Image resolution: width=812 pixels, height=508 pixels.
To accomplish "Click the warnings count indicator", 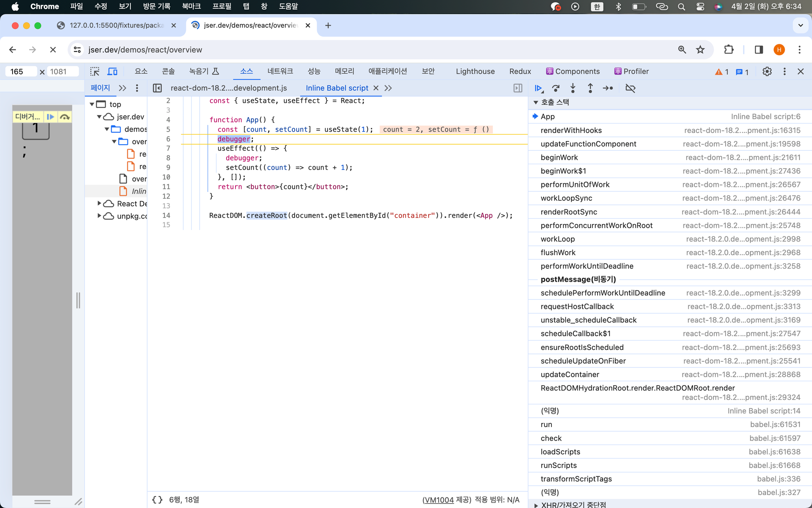I will click(722, 72).
